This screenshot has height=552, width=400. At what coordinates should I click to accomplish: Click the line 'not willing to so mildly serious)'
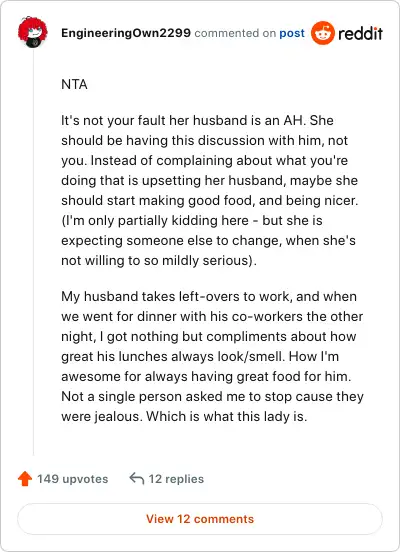(x=159, y=261)
